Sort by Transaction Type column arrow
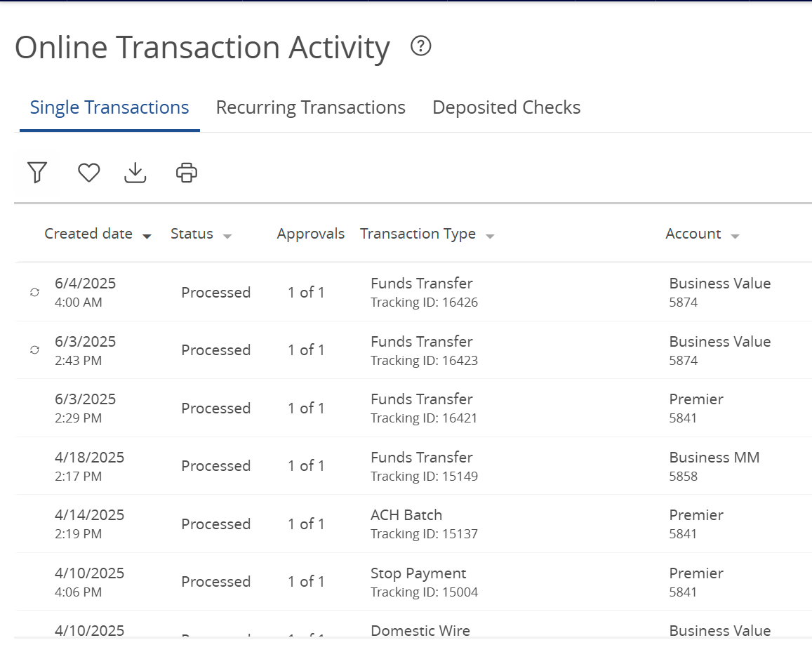The image size is (812, 652). point(490,236)
